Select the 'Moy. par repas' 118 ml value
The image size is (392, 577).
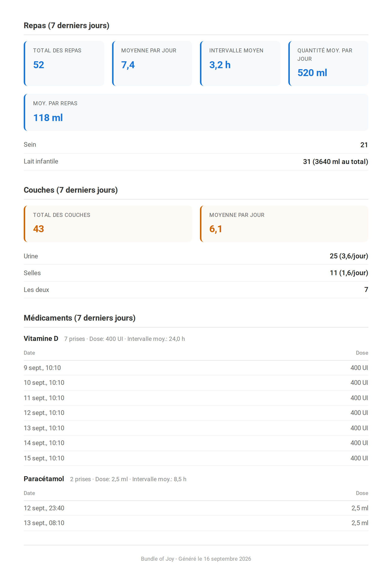click(48, 118)
